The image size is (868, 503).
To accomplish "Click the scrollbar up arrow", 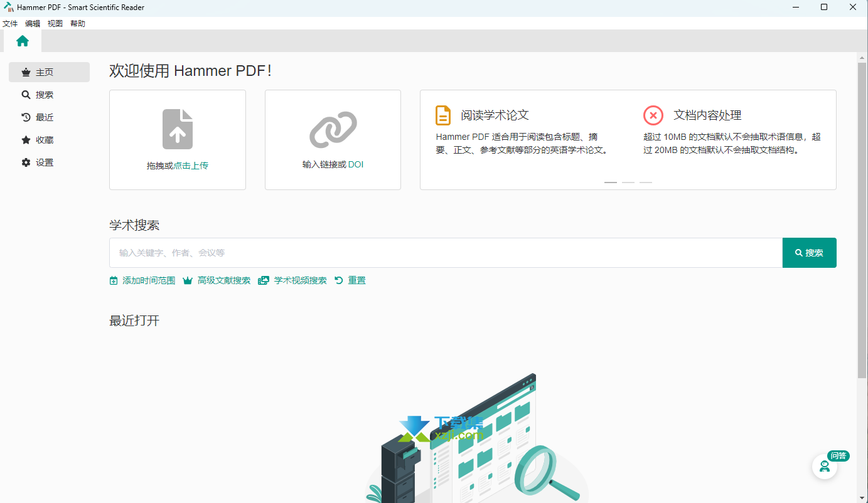I will pos(862,57).
